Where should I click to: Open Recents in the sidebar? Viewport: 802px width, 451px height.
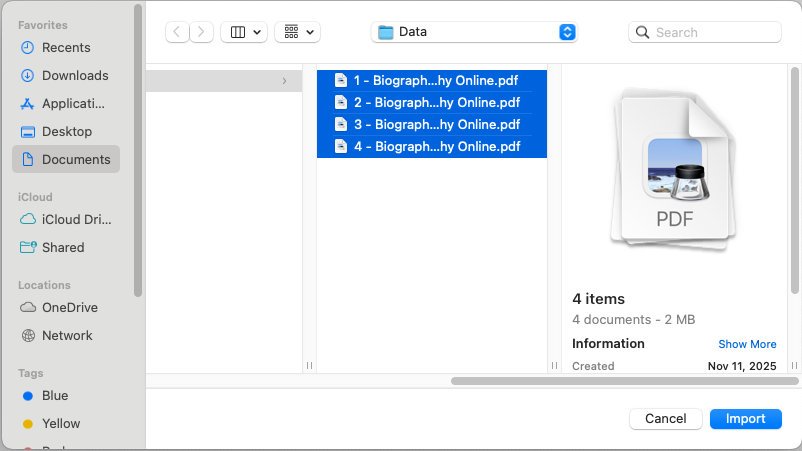click(x=66, y=47)
